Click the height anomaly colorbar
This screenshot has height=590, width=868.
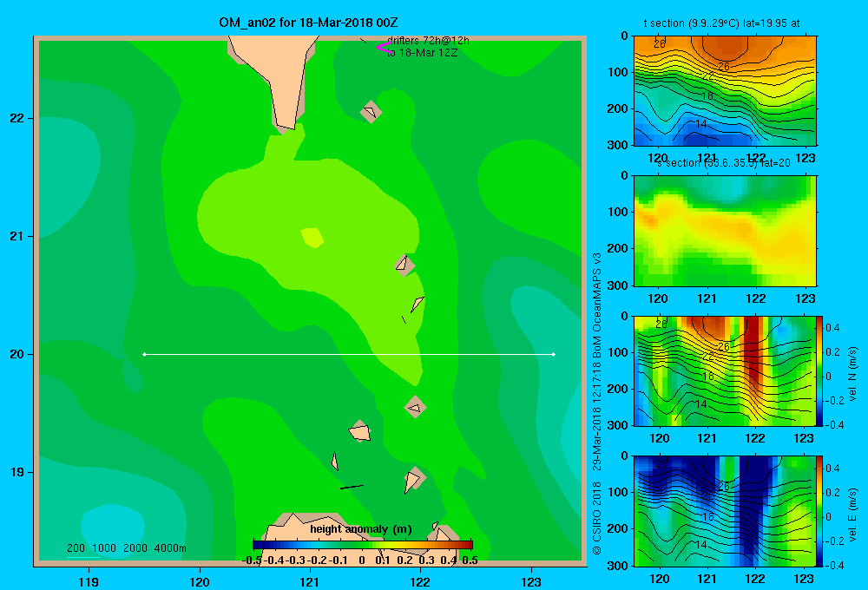tap(363, 545)
